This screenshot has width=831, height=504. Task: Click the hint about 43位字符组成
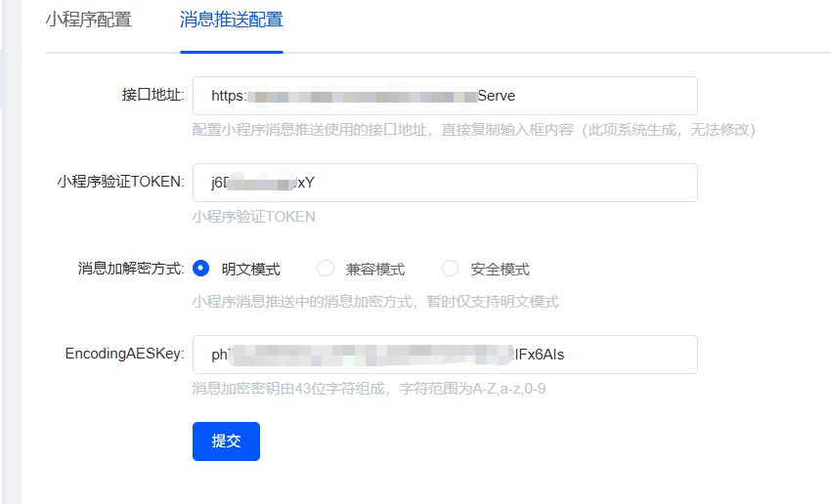(x=369, y=389)
